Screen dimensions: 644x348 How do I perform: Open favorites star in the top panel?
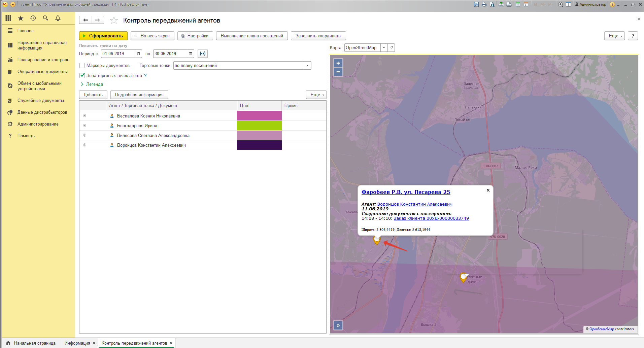click(21, 18)
